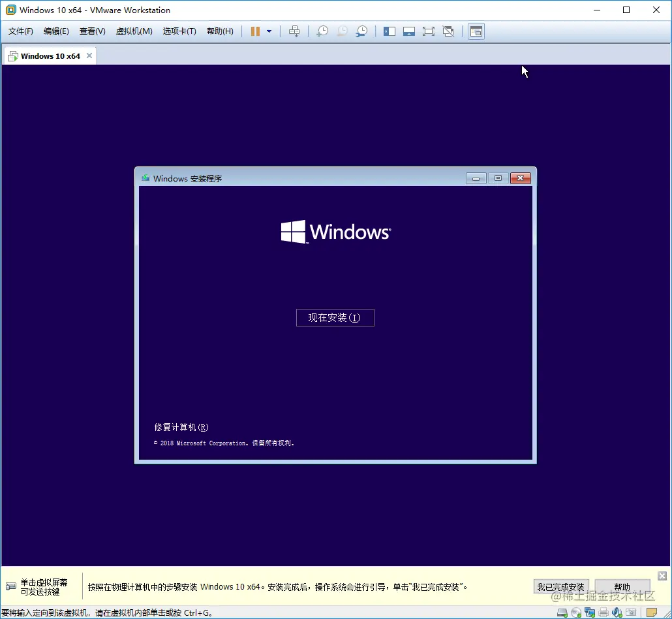Click the sound card status icon
Image resolution: width=672 pixels, height=619 pixels.
[x=617, y=612]
